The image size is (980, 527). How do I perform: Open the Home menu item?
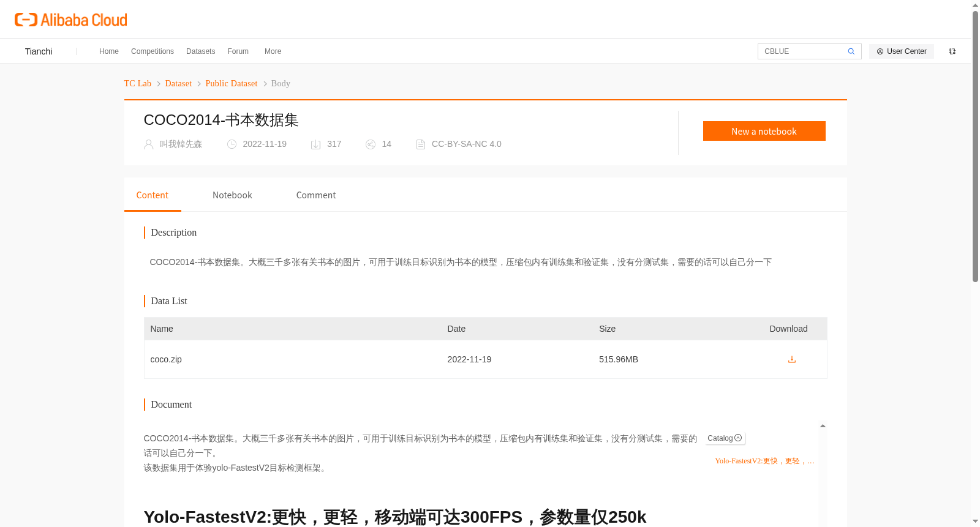point(109,51)
